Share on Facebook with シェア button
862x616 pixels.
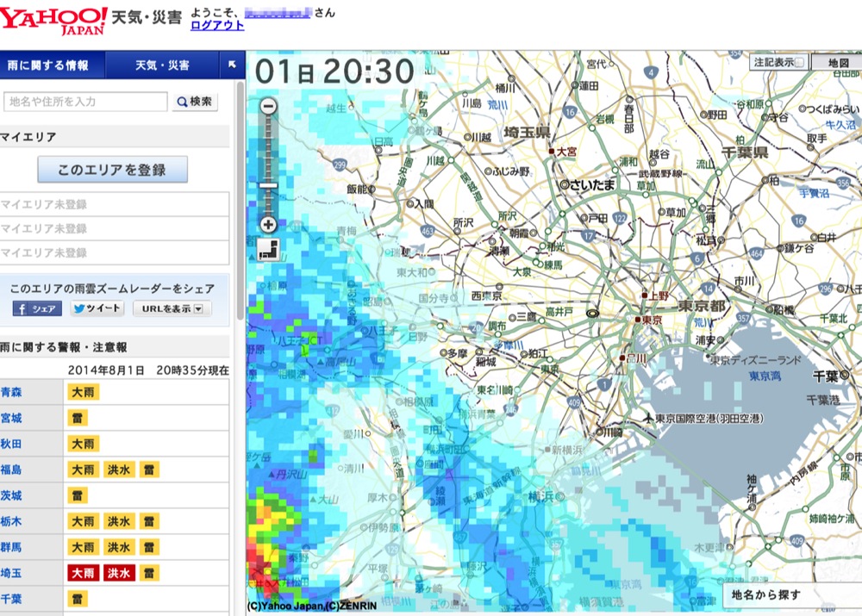(37, 308)
